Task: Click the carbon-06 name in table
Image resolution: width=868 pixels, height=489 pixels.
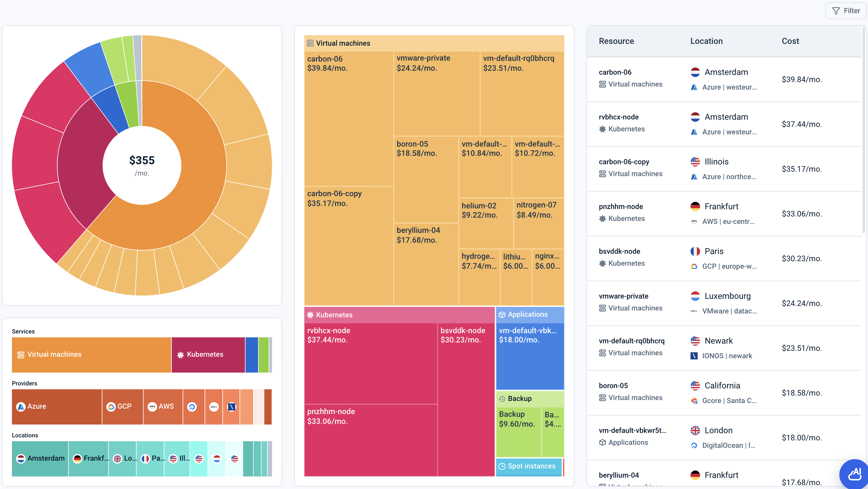Action: (615, 72)
